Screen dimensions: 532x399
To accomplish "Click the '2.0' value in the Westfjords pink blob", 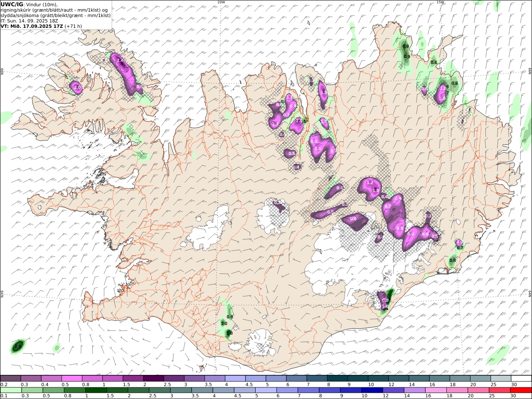I will (x=77, y=87).
